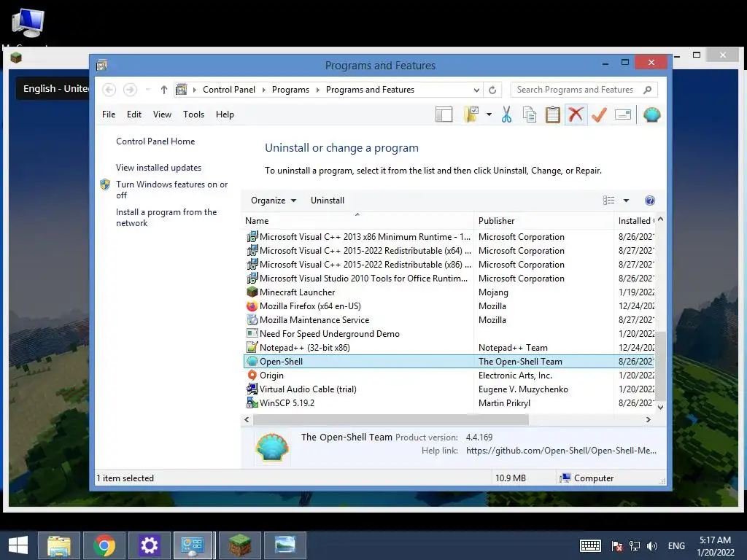Click the Minecraft Launcher program icon
Viewport: 747px width, 560px height.
pyautogui.click(x=252, y=292)
